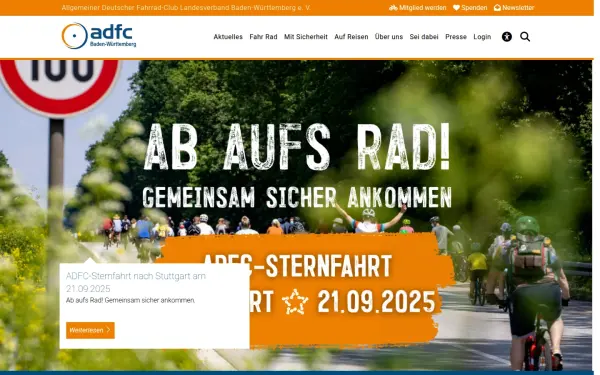Click the Allgemeiner Deutscher Fahrrad-Club header text
Screen dimensions: 600x375
tap(186, 8)
